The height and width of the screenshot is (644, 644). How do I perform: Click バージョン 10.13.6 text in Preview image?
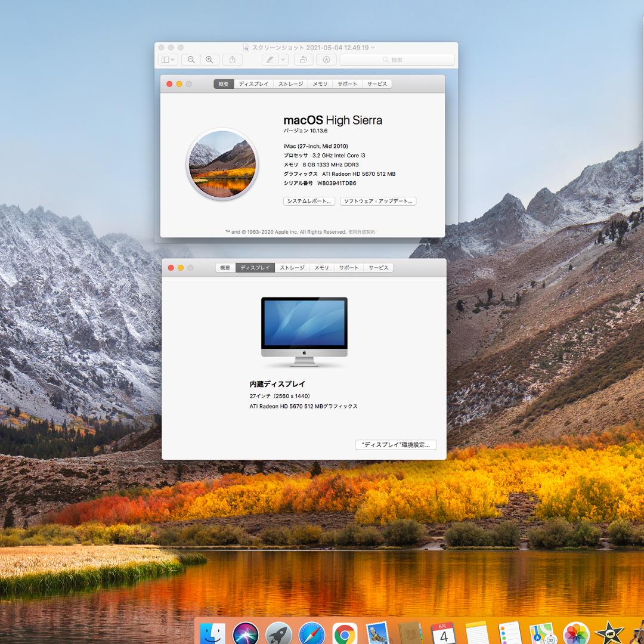[x=305, y=131]
